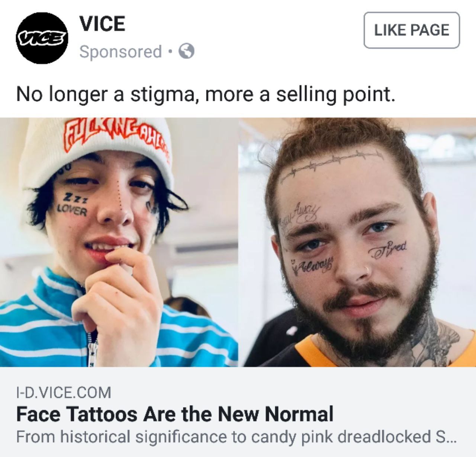Click the I-D.VICE.COM domain link
The height and width of the screenshot is (457, 476).
[x=63, y=392]
